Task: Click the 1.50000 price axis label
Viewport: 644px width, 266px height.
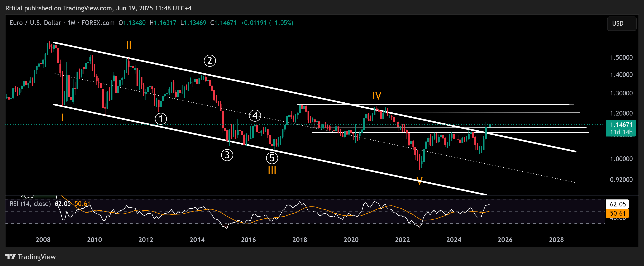Action: pos(621,57)
